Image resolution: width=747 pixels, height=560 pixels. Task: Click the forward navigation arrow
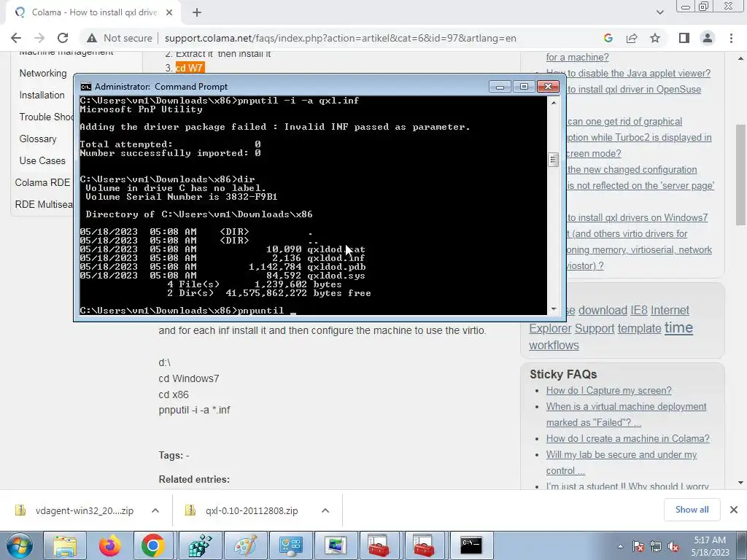(x=39, y=38)
